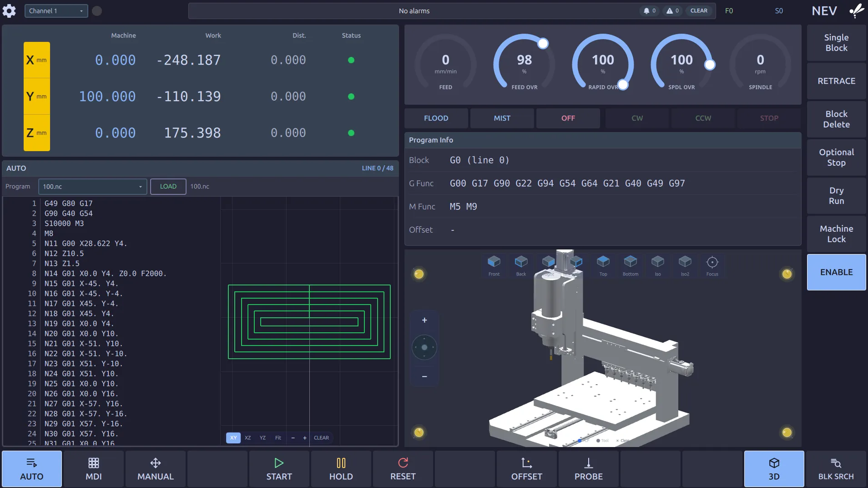868x488 pixels.
Task: Click the LOAD program button
Action: click(168, 187)
